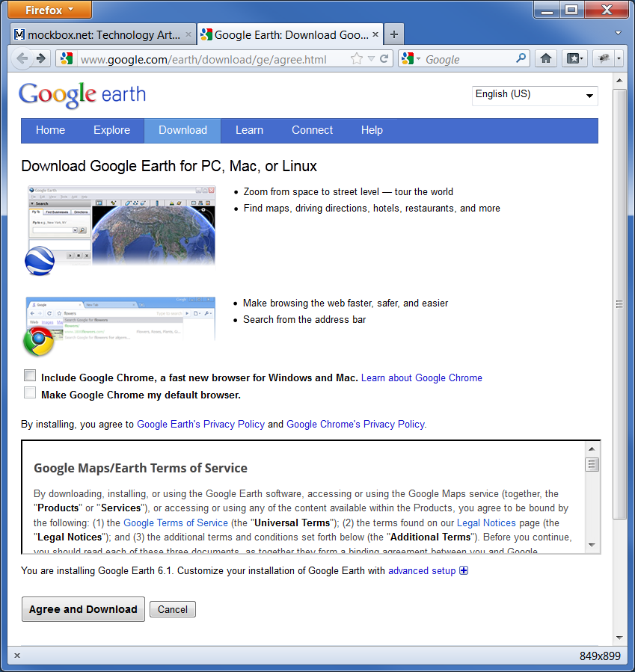Click the Google Earth globe icon
The image size is (635, 672).
point(40,261)
